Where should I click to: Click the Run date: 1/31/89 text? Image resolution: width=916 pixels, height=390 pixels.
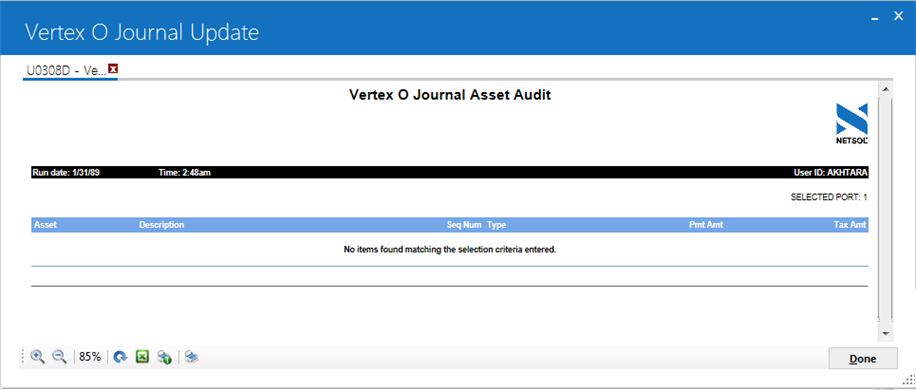pyautogui.click(x=65, y=173)
